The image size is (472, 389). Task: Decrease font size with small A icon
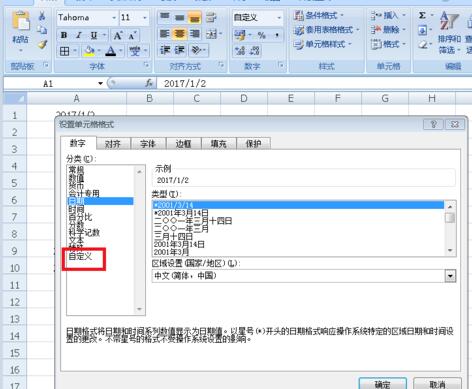coord(132,35)
